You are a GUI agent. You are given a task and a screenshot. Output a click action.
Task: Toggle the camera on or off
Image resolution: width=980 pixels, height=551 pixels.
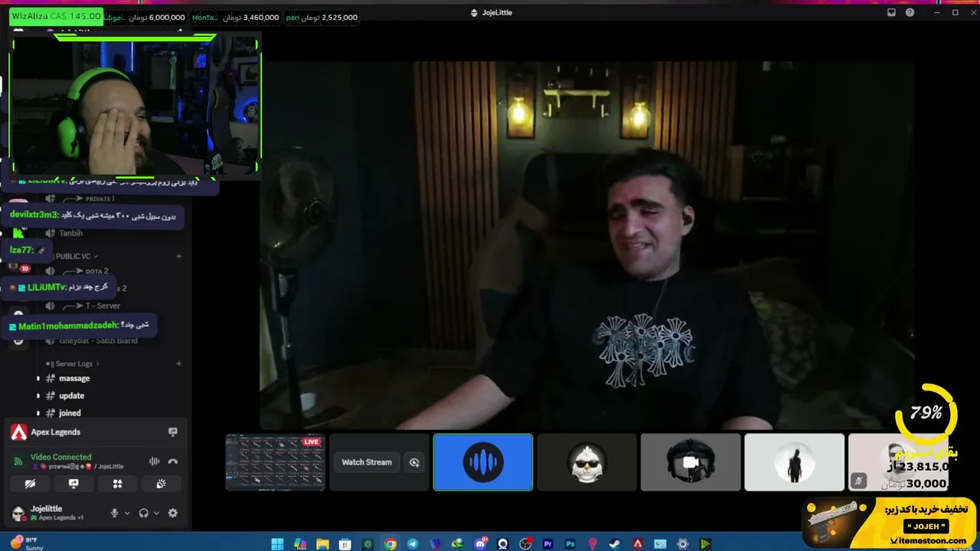[30, 484]
